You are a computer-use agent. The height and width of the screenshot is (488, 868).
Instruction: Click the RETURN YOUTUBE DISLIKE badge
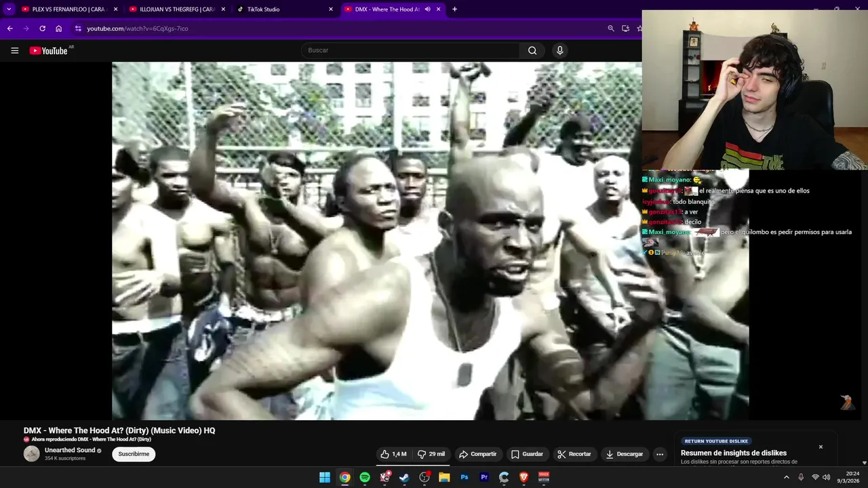pos(716,441)
